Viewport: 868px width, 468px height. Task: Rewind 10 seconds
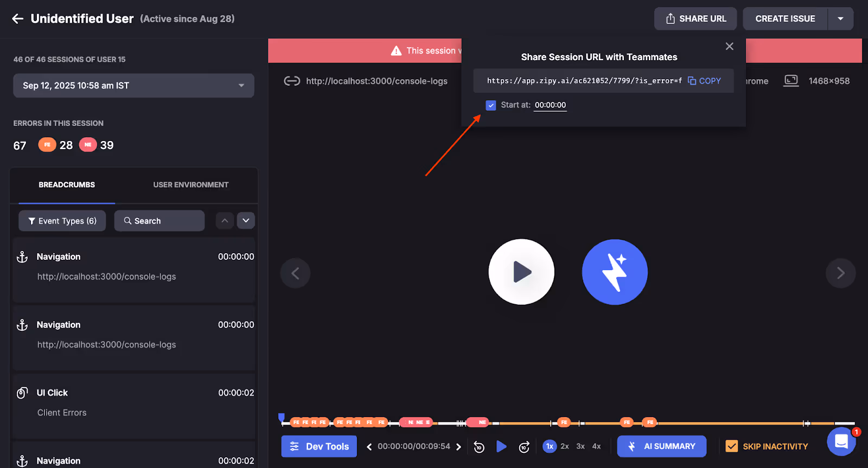pyautogui.click(x=479, y=447)
